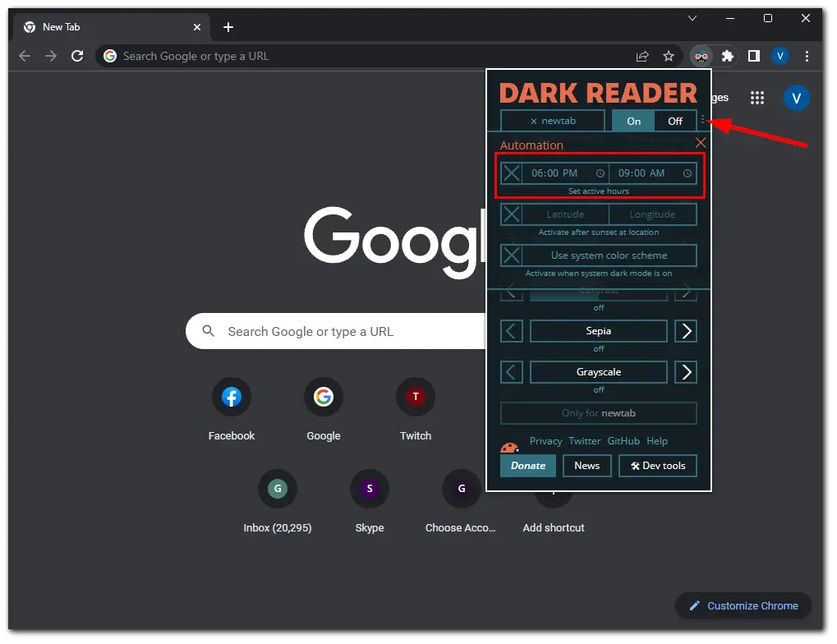The image size is (837, 644).
Task: Click Customize Chrome button
Action: 743,605
